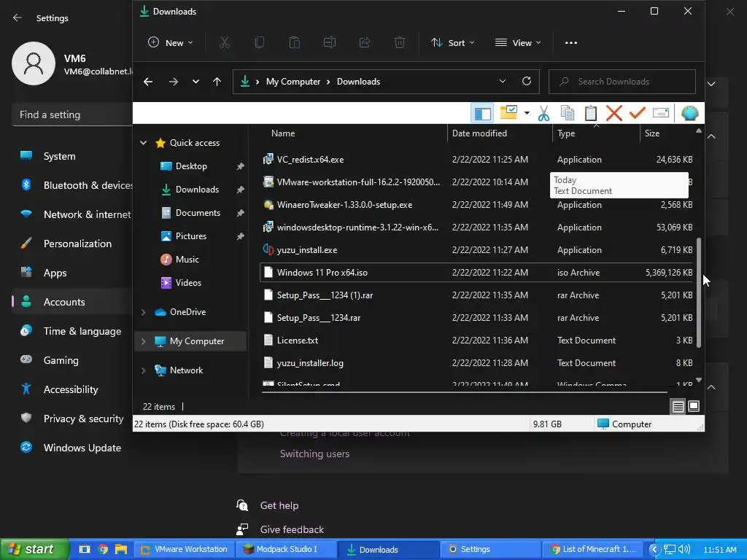Click the clipboard Paste icon in classic toolbar
The height and width of the screenshot is (560, 747).
pyautogui.click(x=591, y=113)
